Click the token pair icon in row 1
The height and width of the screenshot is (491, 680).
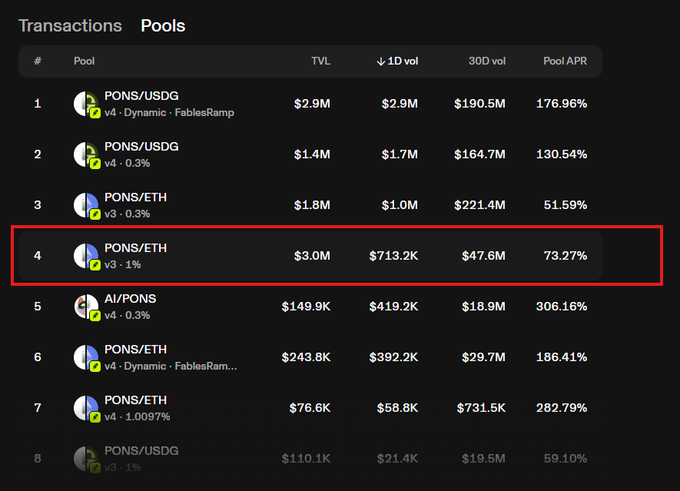coord(87,104)
